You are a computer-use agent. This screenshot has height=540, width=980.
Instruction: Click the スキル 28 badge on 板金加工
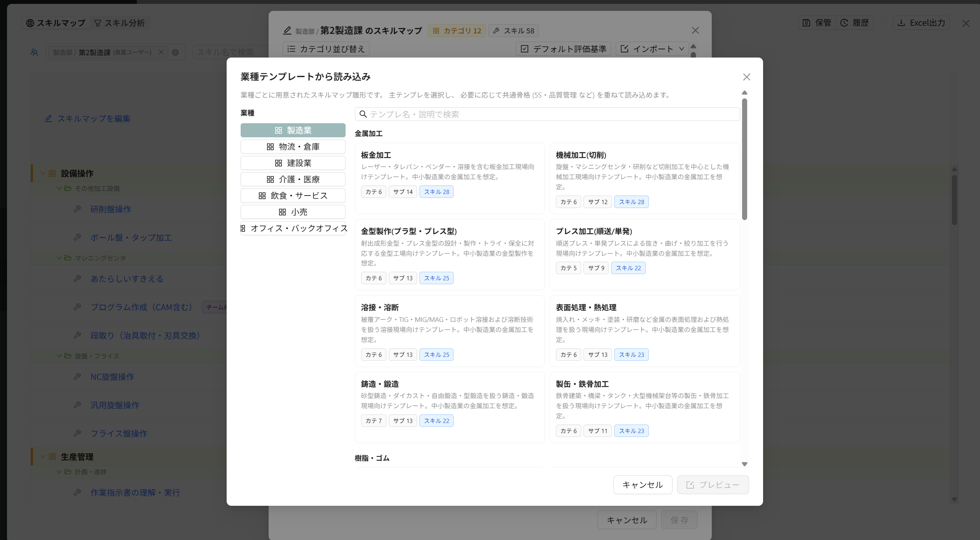[436, 192]
